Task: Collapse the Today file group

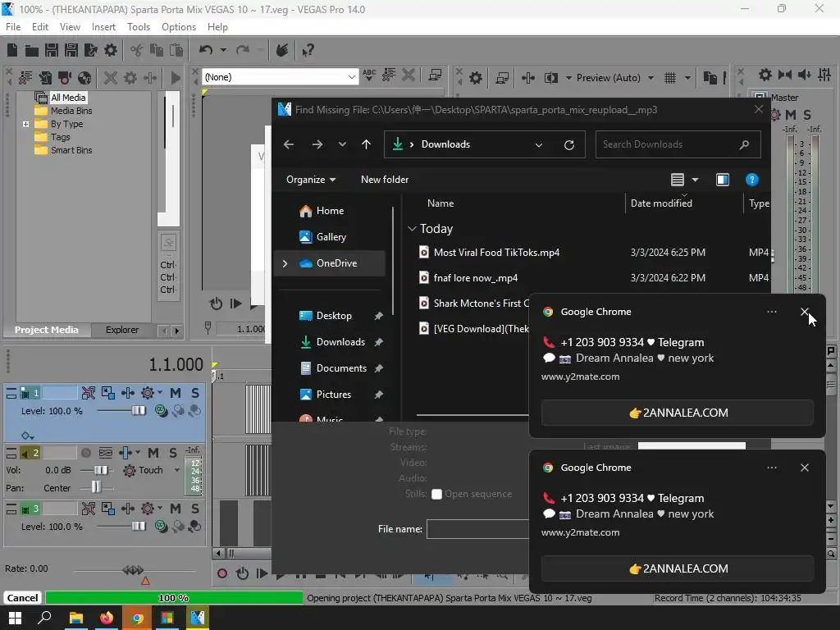Action: coord(412,229)
